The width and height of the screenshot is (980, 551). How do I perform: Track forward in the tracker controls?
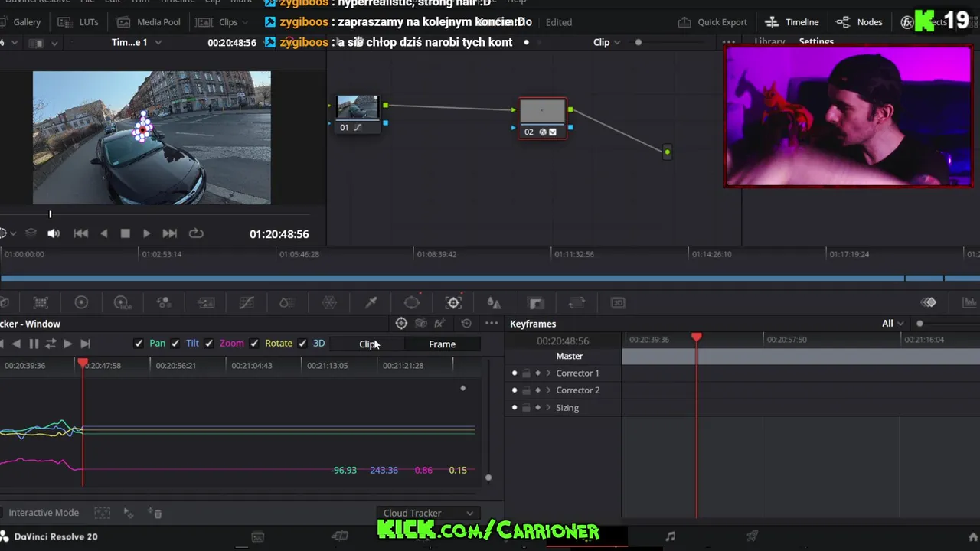67,344
